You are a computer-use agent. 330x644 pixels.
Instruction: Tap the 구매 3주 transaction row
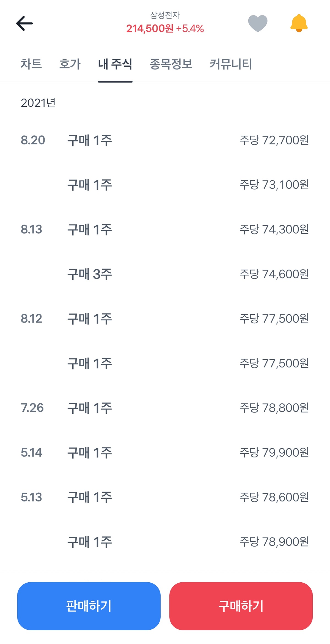pos(165,274)
